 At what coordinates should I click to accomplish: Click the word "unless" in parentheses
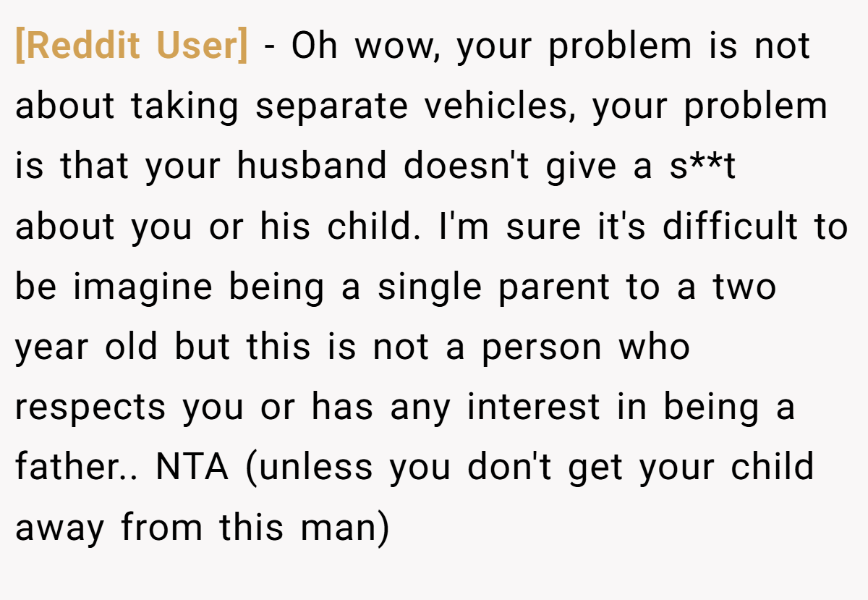coord(311,468)
